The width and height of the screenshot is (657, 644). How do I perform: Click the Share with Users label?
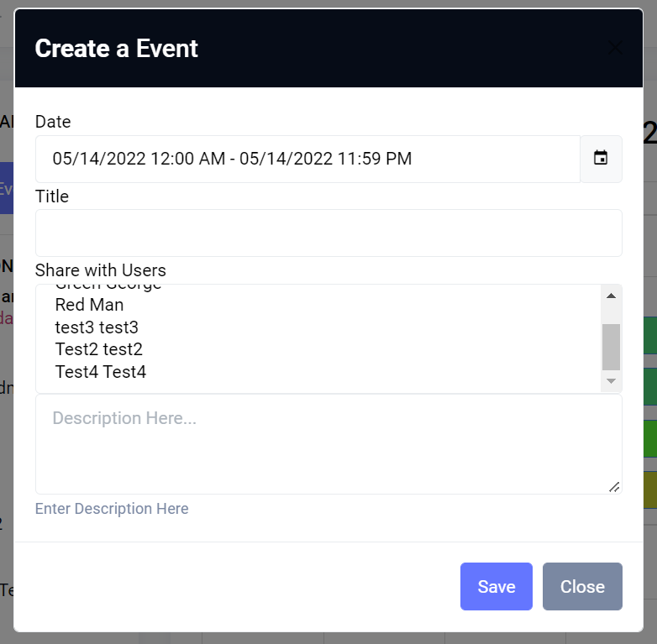point(101,270)
